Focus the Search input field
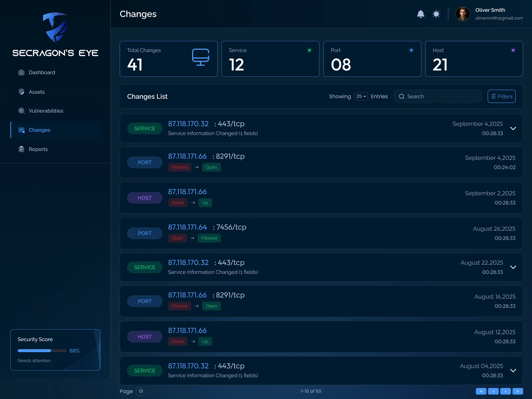Viewport: 532px width, 399px height. 438,96
